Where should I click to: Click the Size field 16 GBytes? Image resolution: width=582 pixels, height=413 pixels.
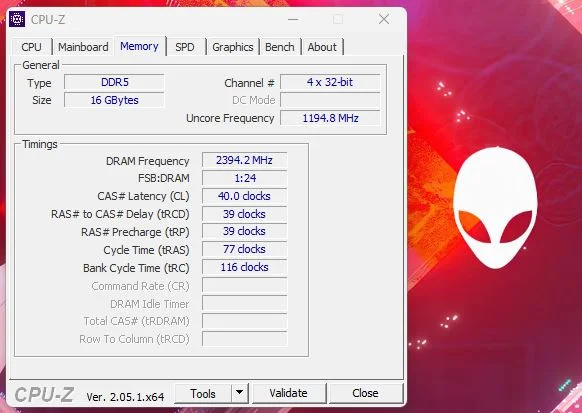point(114,100)
